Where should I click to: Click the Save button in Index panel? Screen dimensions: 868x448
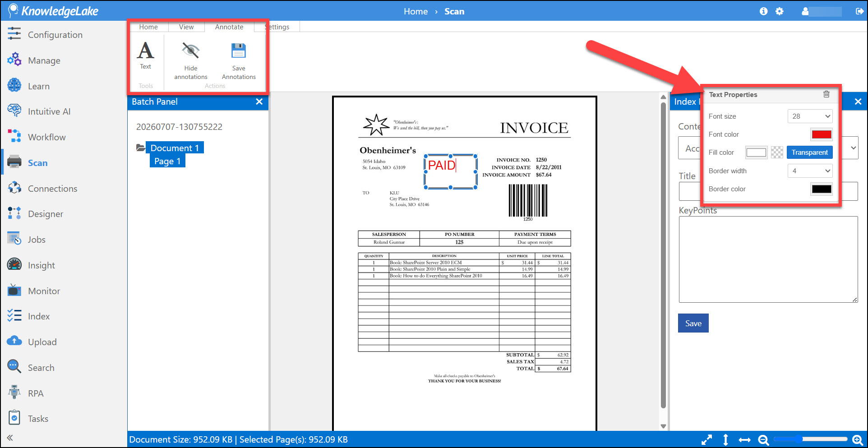click(693, 323)
